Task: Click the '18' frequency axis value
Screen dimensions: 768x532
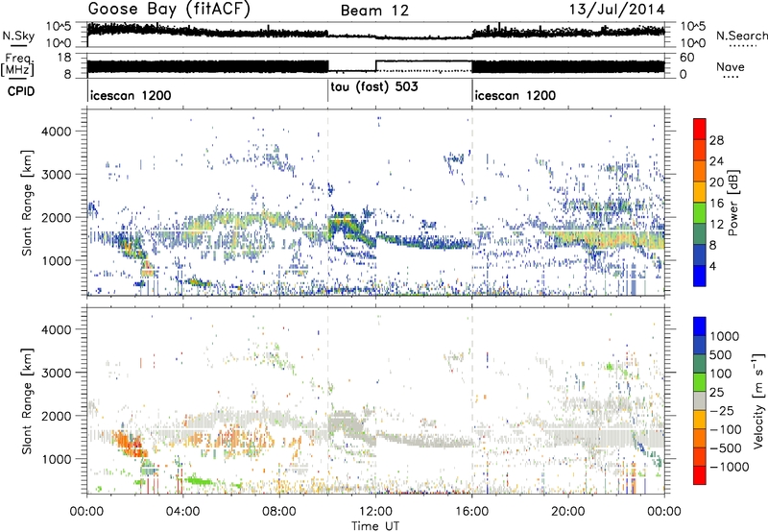Action: 63,58
